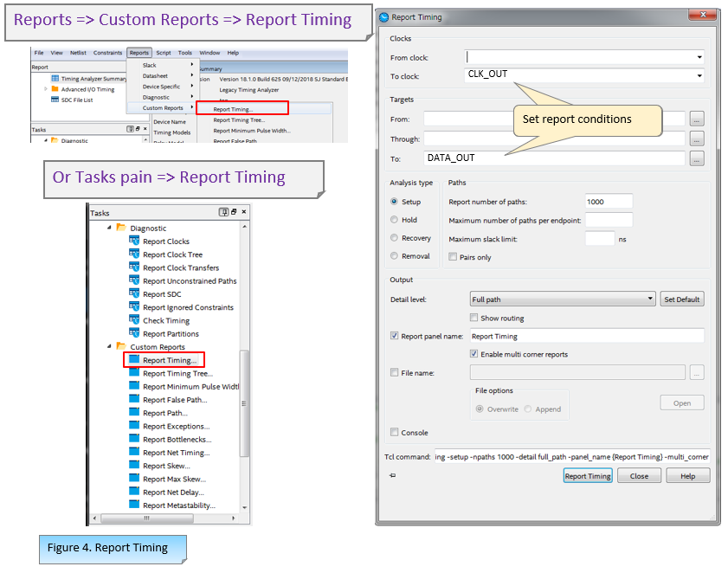Screen dimensions: 728x573
Task: Click the Report Bottlenecks task icon
Action: click(x=134, y=439)
